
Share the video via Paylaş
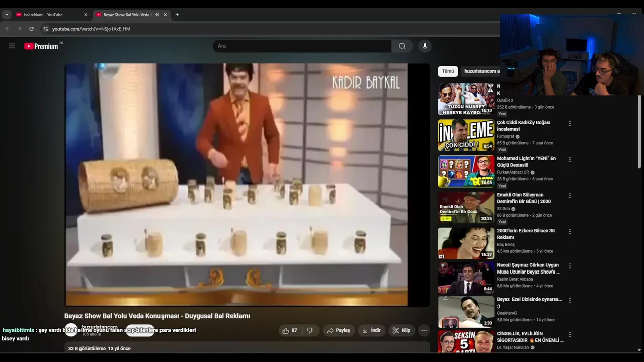338,330
